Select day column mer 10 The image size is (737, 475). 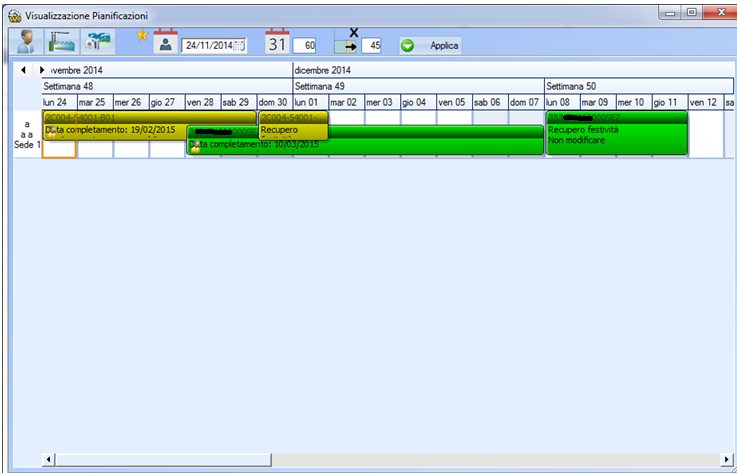tap(634, 102)
